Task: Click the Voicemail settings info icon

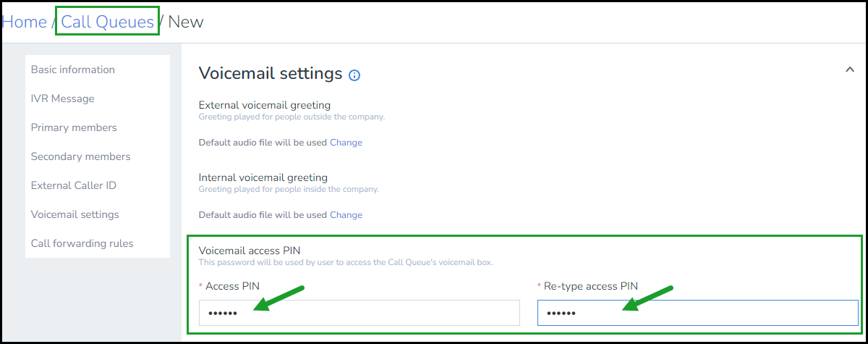Action: 354,75
